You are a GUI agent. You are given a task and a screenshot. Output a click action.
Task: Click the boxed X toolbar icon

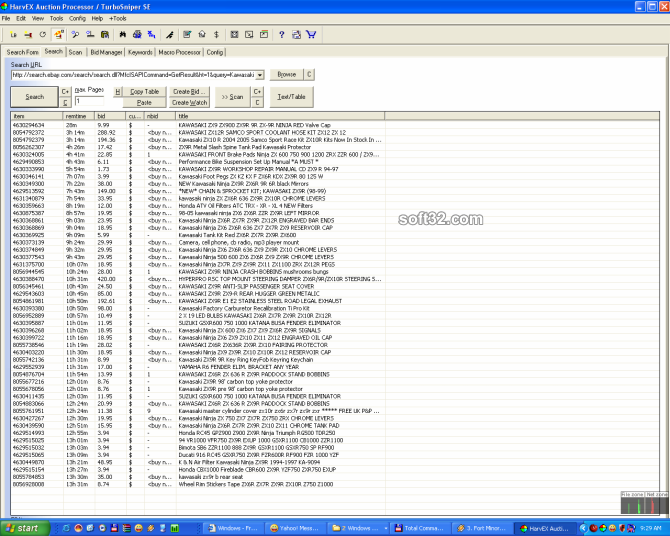234,35
